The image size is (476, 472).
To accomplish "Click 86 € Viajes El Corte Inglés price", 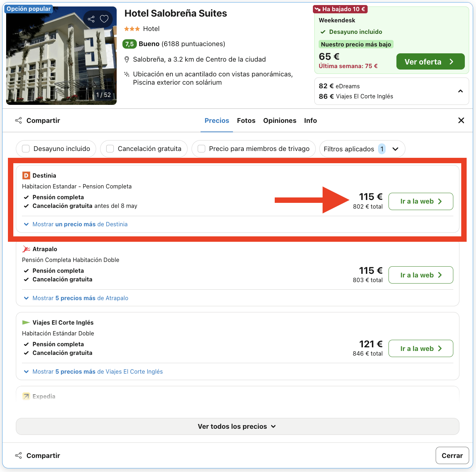I will click(x=356, y=96).
